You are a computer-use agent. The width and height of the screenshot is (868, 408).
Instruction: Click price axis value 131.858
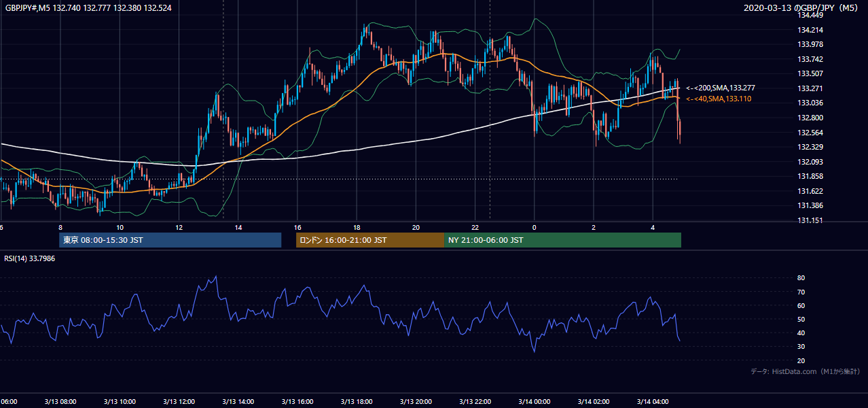(810, 176)
